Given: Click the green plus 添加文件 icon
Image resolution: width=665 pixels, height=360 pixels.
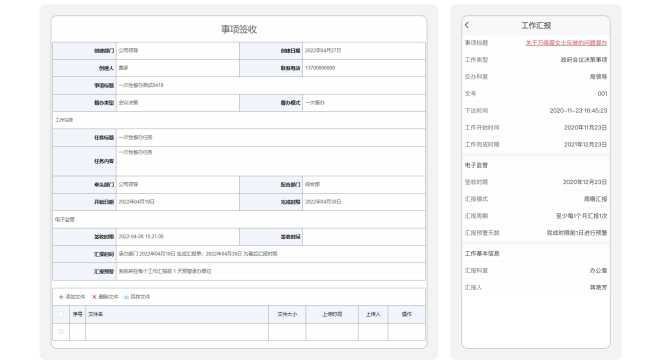Looking at the screenshot, I should (x=61, y=297).
